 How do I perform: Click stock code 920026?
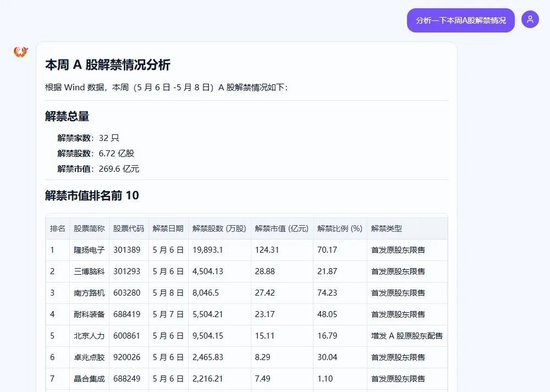point(127,357)
